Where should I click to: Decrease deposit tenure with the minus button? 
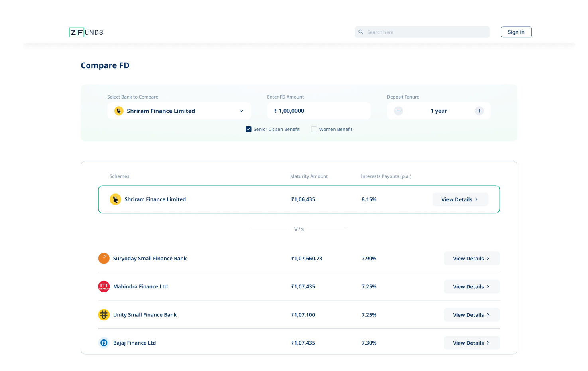pos(398,111)
